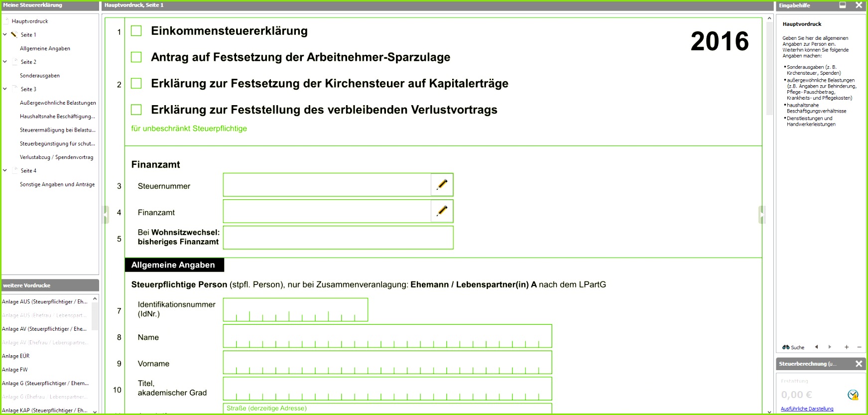Increase help text size with plus icon
Viewport: 868px width, 415px height.
tap(847, 347)
